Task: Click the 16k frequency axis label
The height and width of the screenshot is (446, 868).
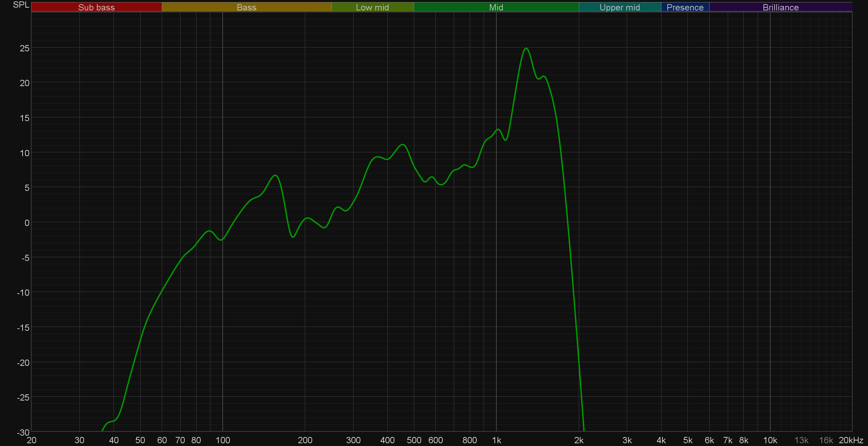Action: [826, 440]
